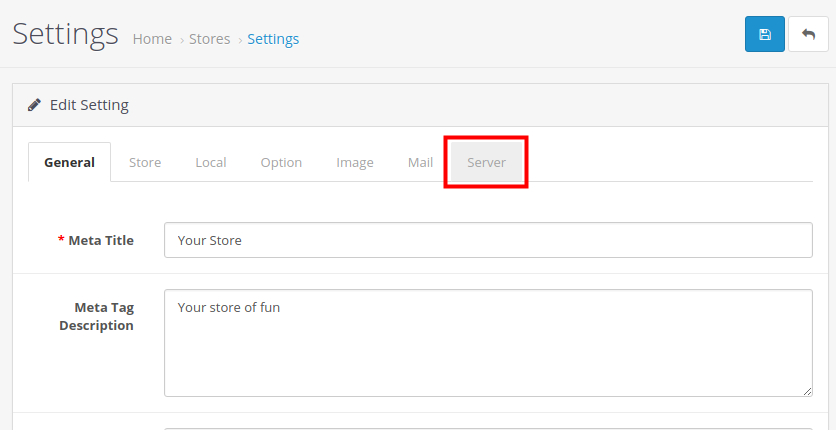Click the Meta Tag Description label
This screenshot has height=430, width=836.
coord(96,316)
